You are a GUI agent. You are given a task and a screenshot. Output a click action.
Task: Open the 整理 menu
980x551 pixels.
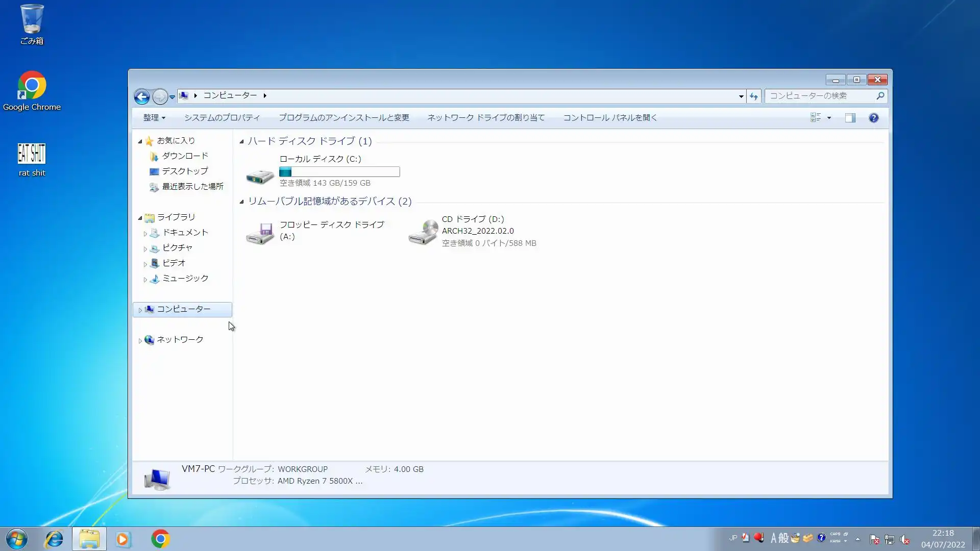154,118
